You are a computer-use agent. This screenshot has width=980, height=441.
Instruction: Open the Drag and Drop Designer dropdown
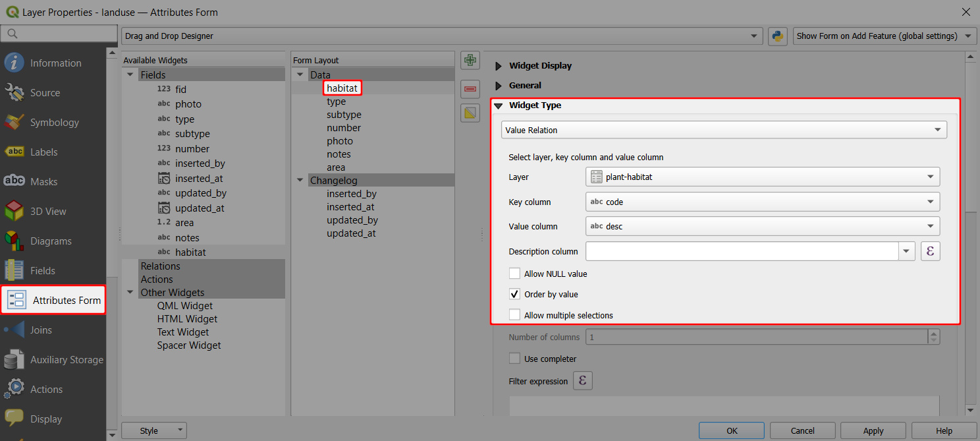tap(443, 36)
